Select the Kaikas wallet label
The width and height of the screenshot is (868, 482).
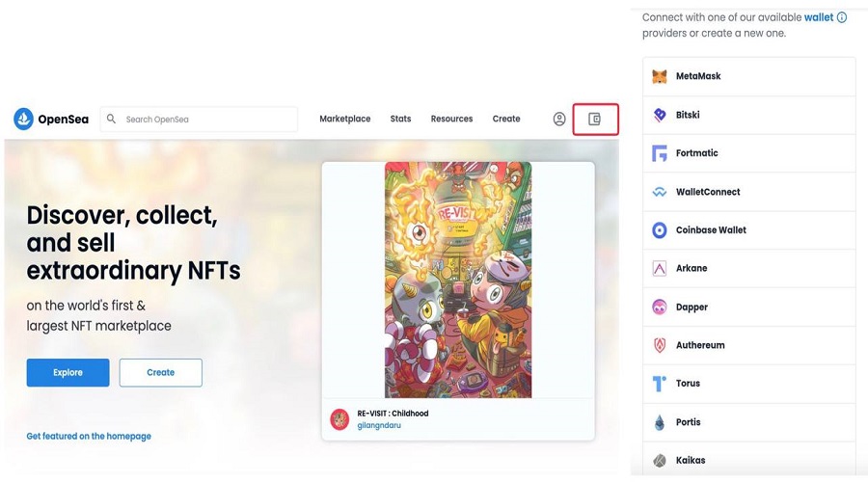691,461
